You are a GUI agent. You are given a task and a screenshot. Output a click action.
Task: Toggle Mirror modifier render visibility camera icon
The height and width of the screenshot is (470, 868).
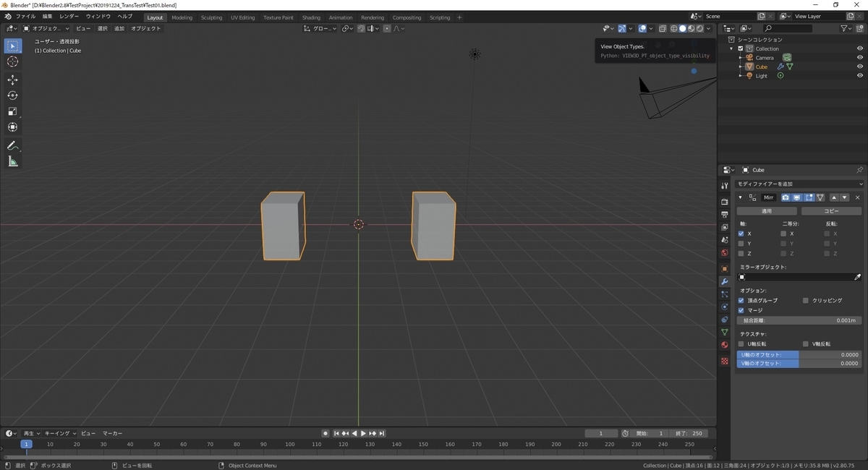(x=786, y=197)
